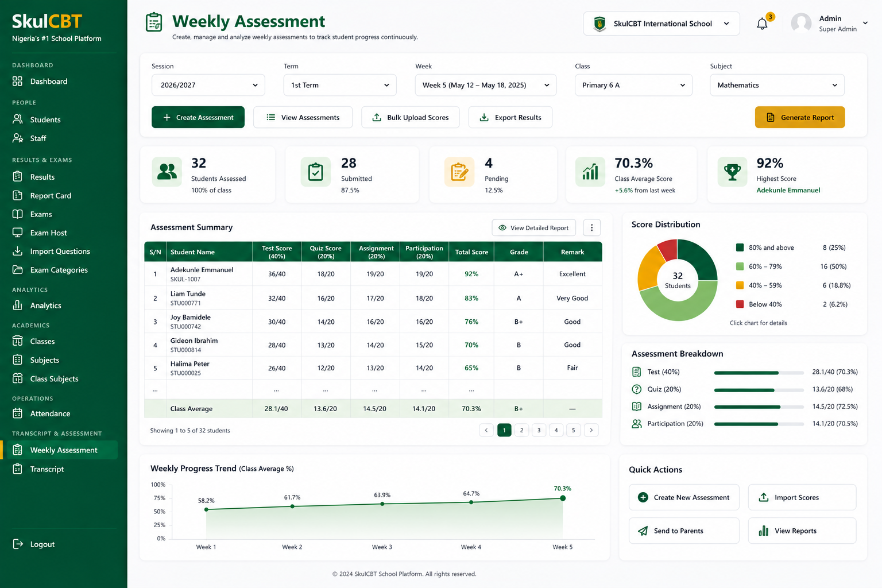Open the Week 5 selector dropdown
The width and height of the screenshot is (882, 588).
pyautogui.click(x=486, y=85)
